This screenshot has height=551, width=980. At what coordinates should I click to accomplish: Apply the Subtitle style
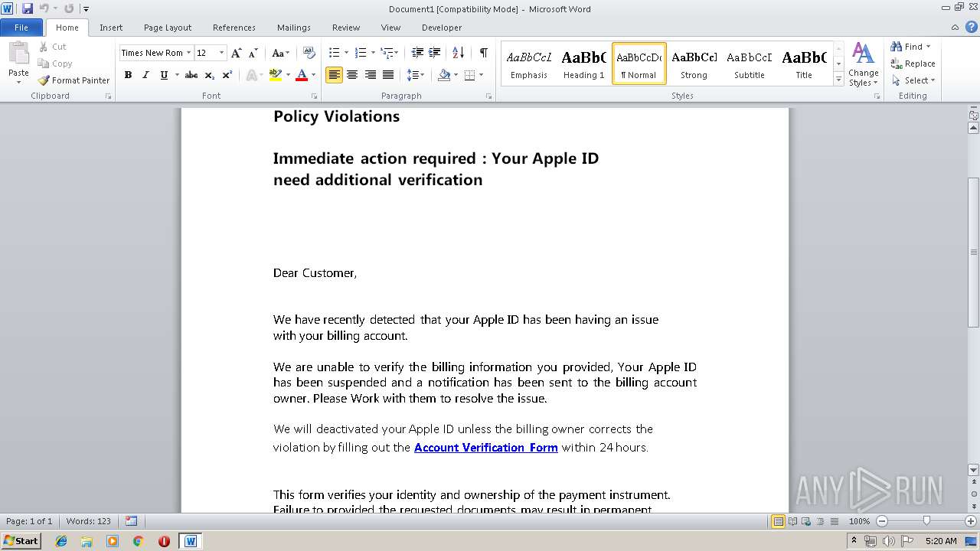click(x=749, y=64)
